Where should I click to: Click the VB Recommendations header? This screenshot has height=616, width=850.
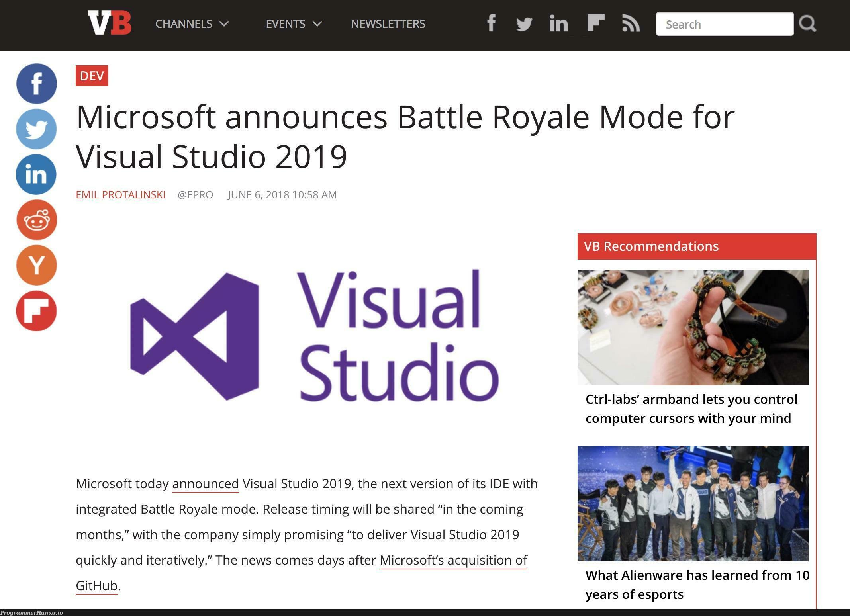(697, 246)
